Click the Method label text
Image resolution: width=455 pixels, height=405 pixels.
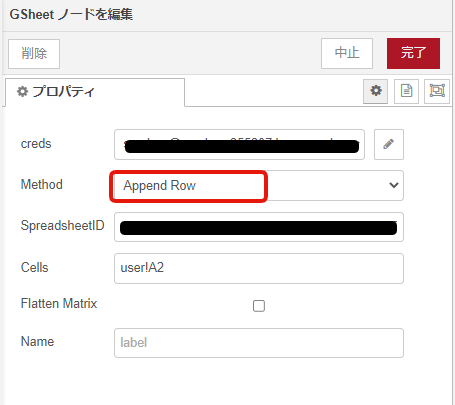(x=42, y=185)
